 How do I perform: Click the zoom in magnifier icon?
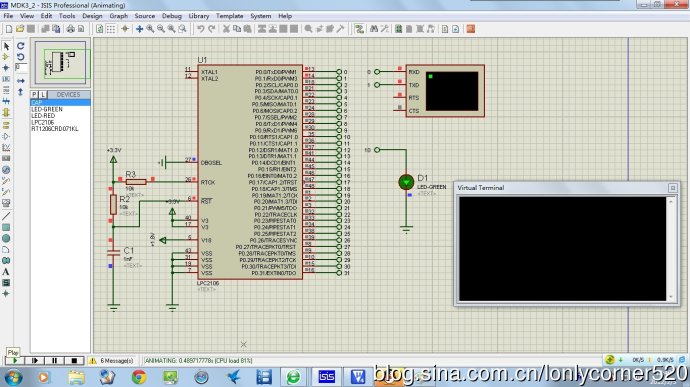[x=150, y=29]
